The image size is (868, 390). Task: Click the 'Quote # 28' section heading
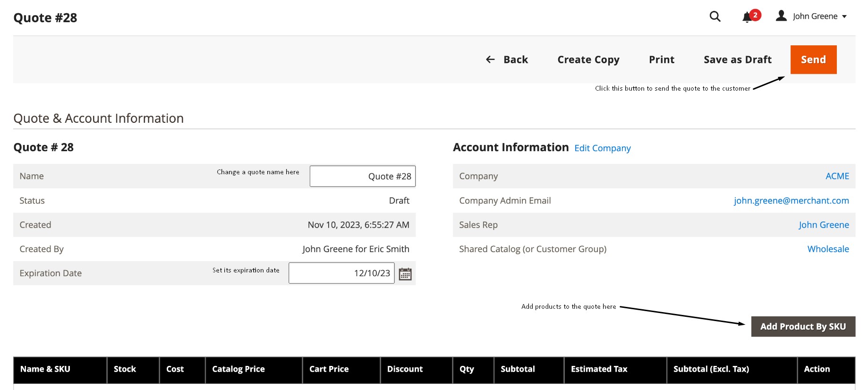[43, 147]
